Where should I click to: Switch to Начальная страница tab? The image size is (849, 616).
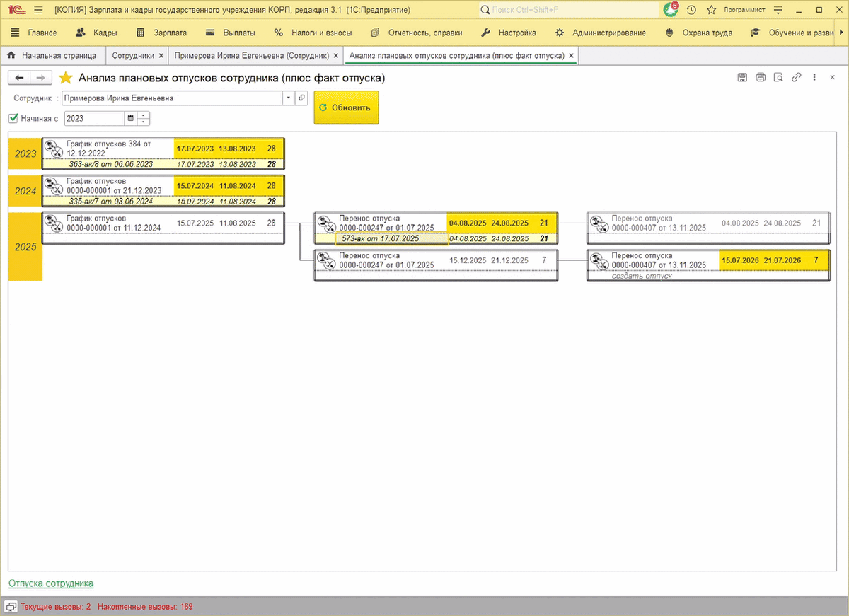(x=54, y=55)
